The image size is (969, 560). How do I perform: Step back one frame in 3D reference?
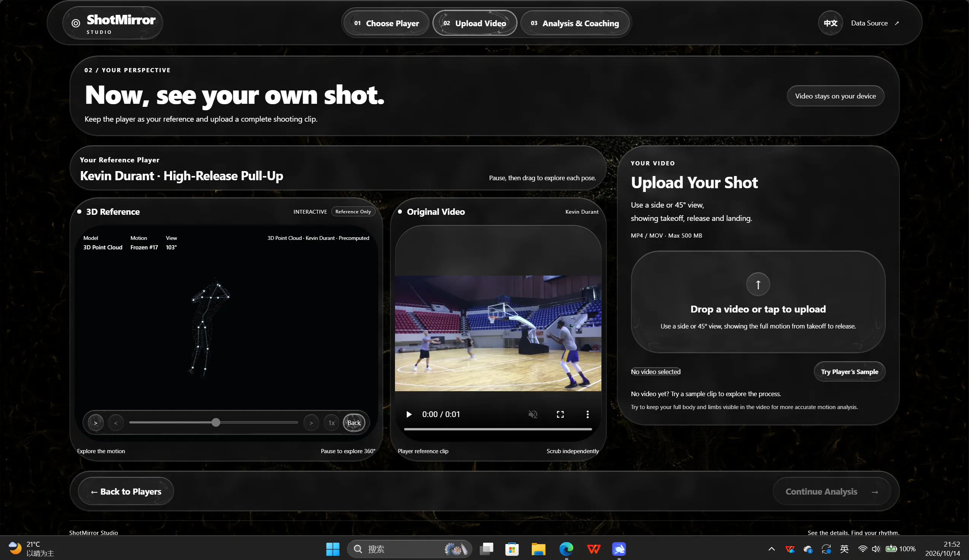click(116, 423)
